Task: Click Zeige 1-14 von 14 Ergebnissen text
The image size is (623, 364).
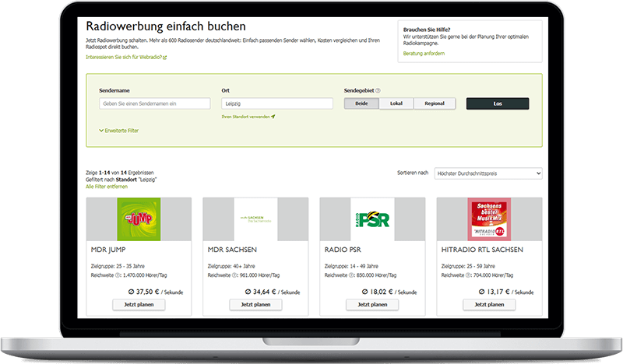Action: [x=120, y=173]
